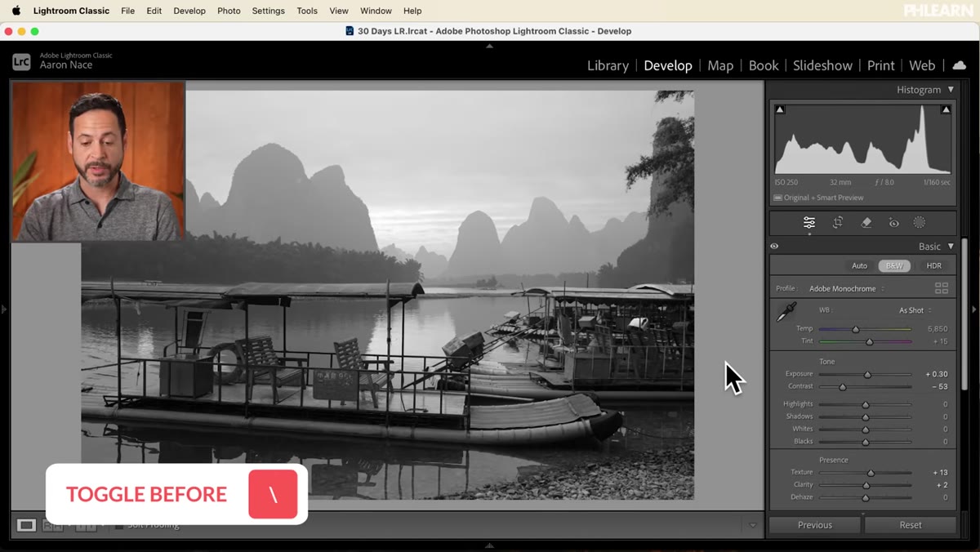Viewport: 980px width, 552px height.
Task: Toggle the Basic panel eye visibility
Action: (x=774, y=247)
